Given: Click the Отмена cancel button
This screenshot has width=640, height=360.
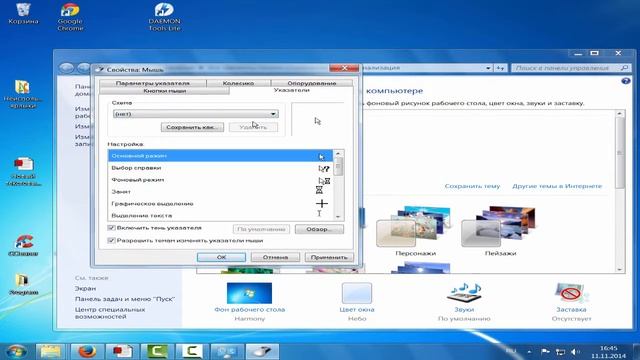Looking at the screenshot, I should click(275, 257).
